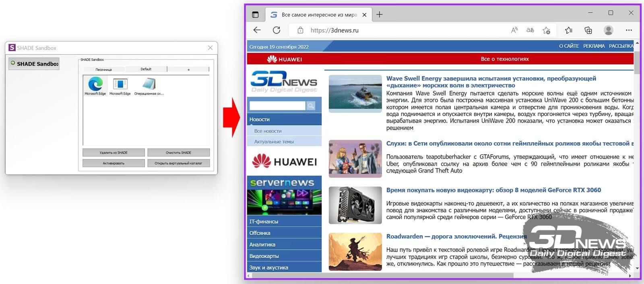
Task: Open the О САЙТЕ link
Action: 569,46
